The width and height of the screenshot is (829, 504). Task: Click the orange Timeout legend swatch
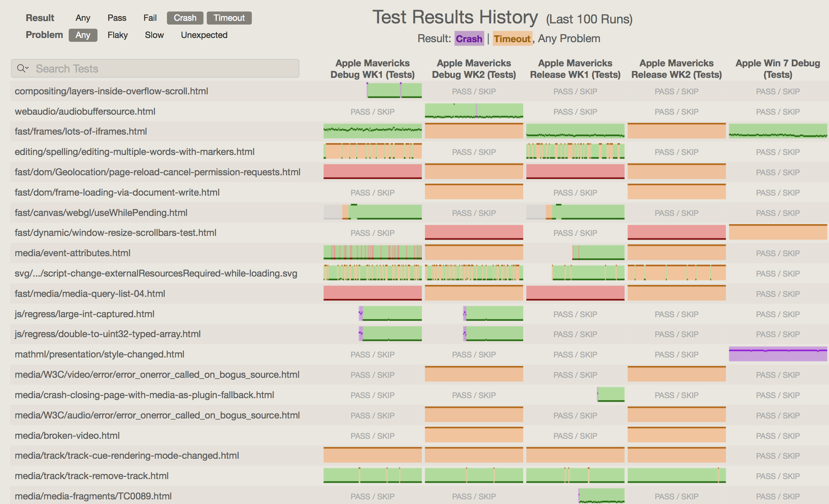point(512,39)
